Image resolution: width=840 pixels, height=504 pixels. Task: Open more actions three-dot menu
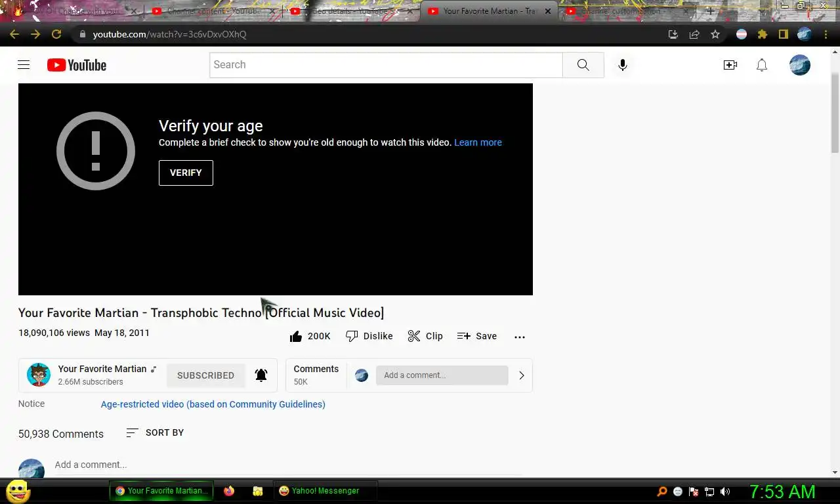pos(520,337)
